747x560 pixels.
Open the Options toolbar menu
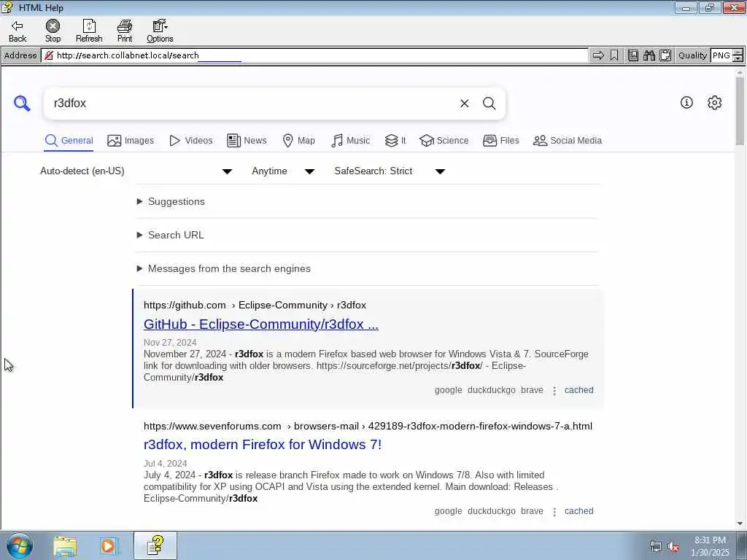pos(160,31)
